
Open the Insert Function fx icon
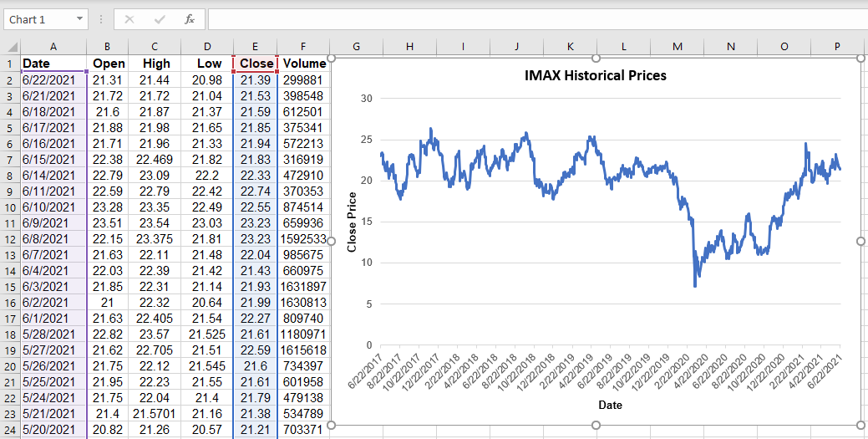coord(190,20)
